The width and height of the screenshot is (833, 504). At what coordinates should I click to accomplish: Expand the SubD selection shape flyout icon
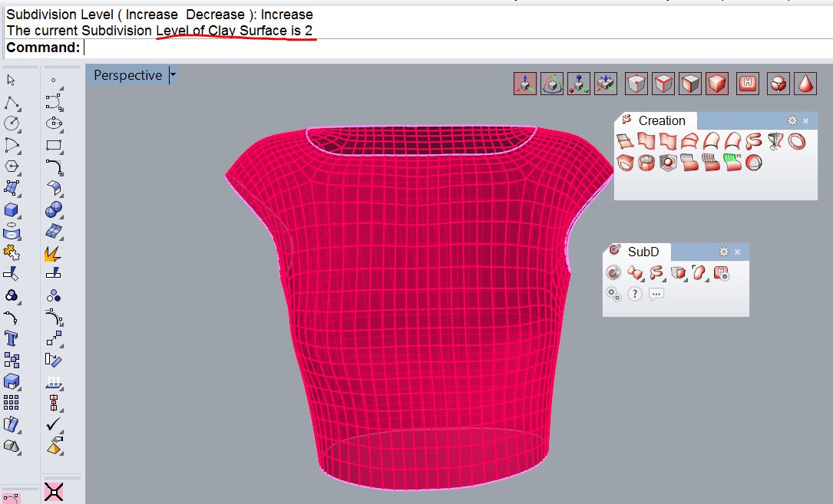tap(699, 273)
